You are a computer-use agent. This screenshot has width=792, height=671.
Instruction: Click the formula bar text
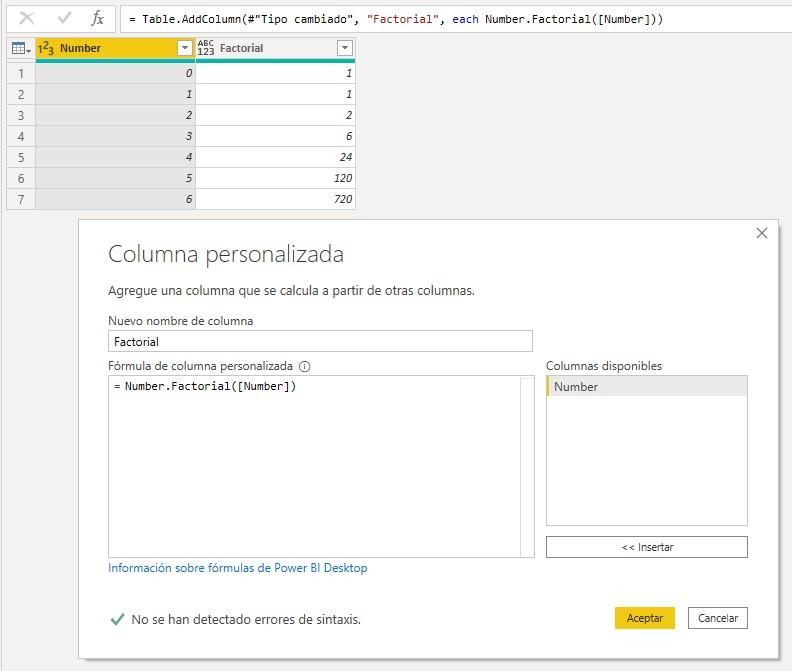coord(400,19)
